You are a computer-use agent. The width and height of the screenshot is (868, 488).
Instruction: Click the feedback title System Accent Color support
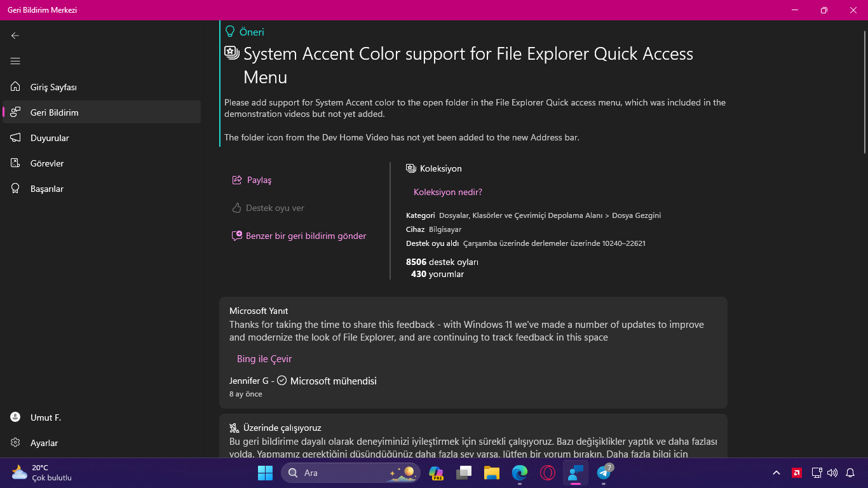coord(468,65)
